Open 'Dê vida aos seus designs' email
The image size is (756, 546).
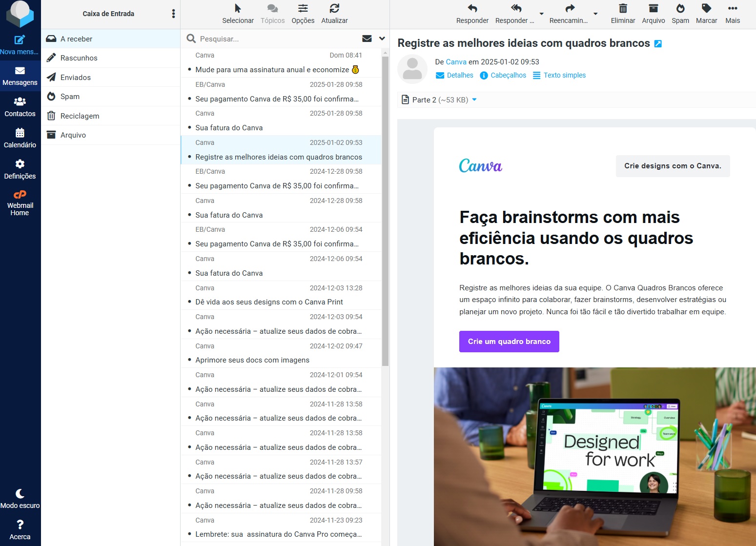tap(281, 295)
